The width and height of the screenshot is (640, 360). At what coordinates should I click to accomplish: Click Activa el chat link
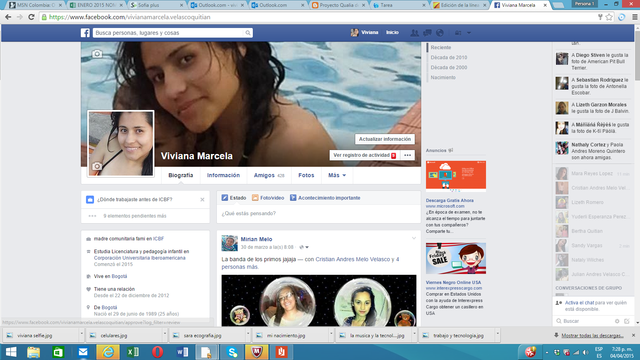pos(579,303)
